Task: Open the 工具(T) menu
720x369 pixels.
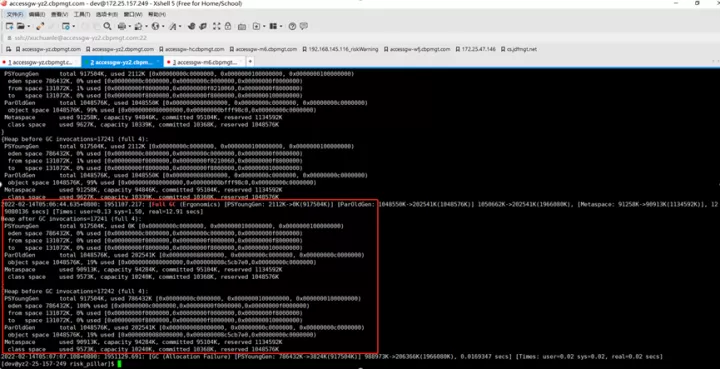Action: [82, 15]
